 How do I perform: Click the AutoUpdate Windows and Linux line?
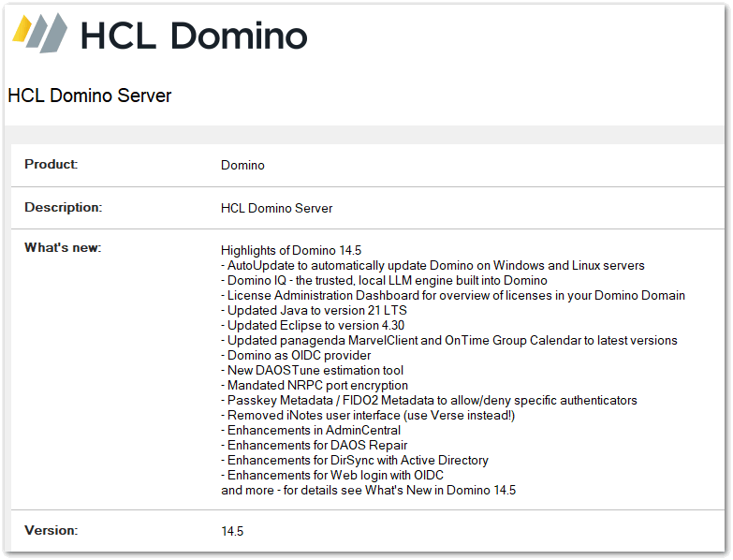click(x=432, y=266)
